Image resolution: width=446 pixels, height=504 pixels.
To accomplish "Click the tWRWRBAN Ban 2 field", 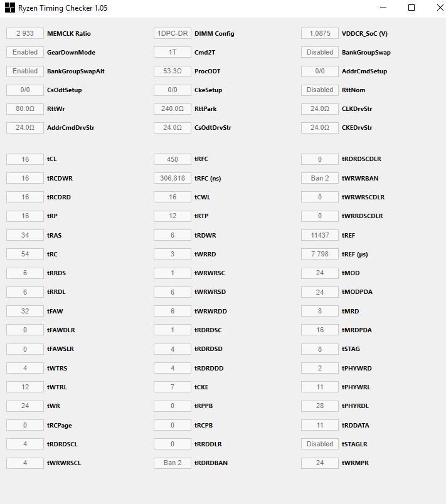I will click(x=320, y=179).
